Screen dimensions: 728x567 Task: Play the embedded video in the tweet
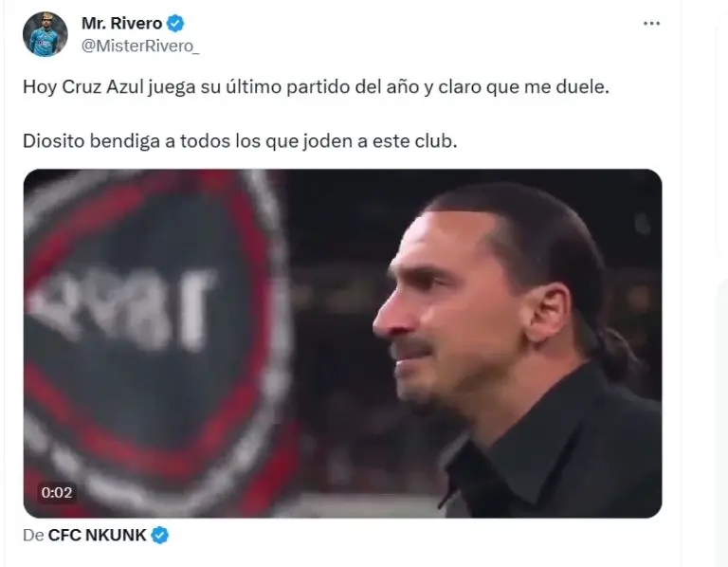[x=342, y=343]
